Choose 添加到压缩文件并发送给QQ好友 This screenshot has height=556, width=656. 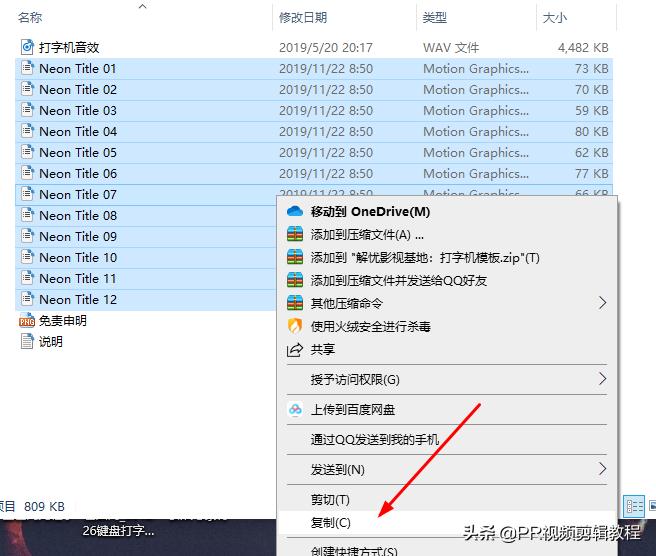pyautogui.click(x=448, y=280)
